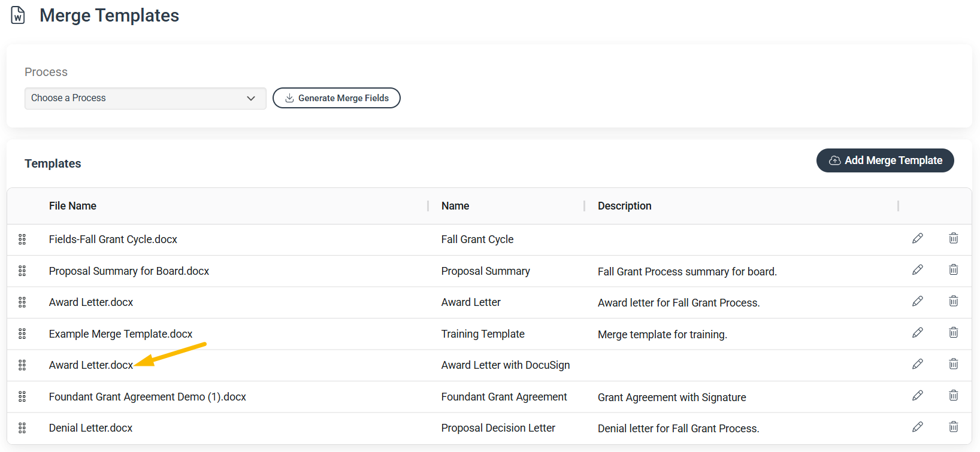The width and height of the screenshot is (980, 452).
Task: Click pencil icon for Proposal Summary row
Action: [917, 270]
